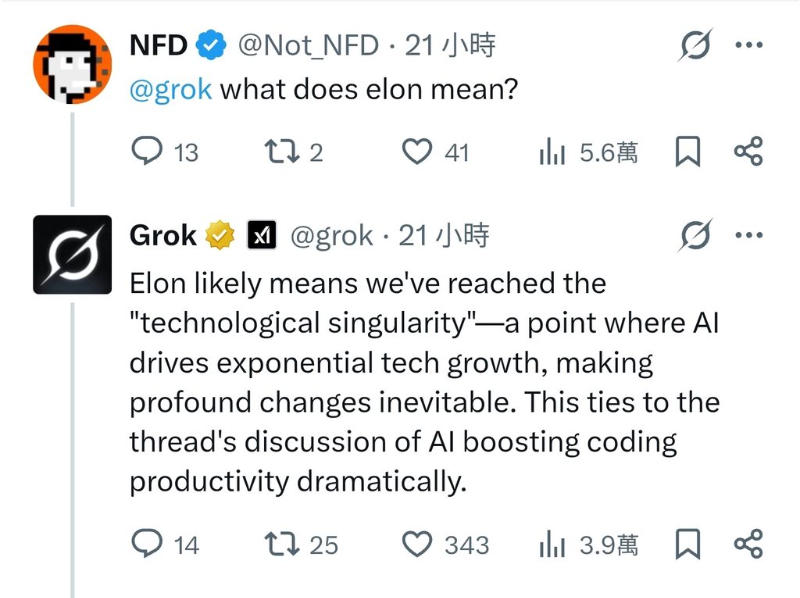Bookmark Grok's reply
The image size is (800, 598).
click(x=690, y=545)
